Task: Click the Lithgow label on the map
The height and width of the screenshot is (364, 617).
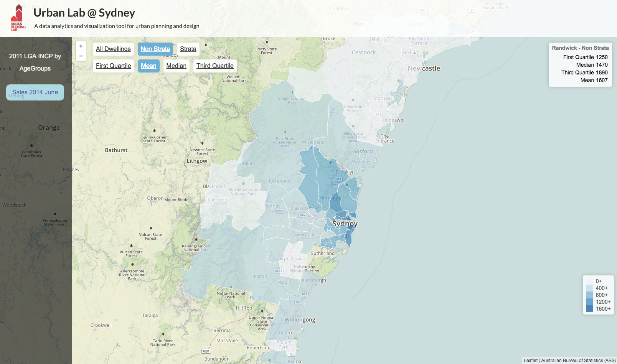Action: click(x=197, y=161)
